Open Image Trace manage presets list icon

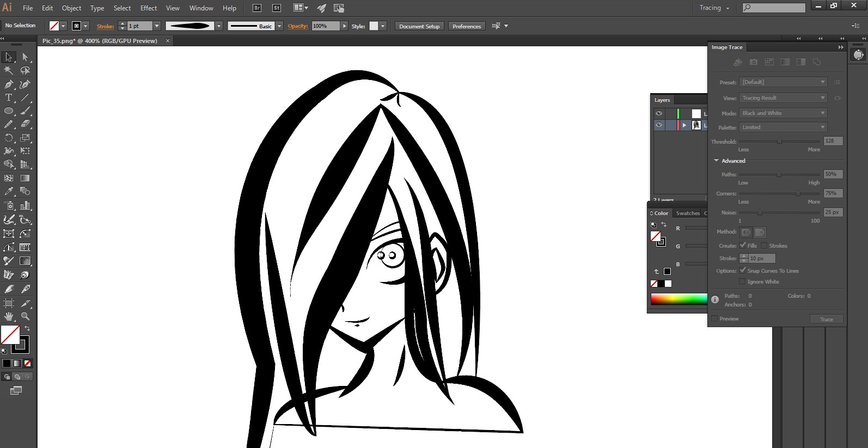click(838, 82)
